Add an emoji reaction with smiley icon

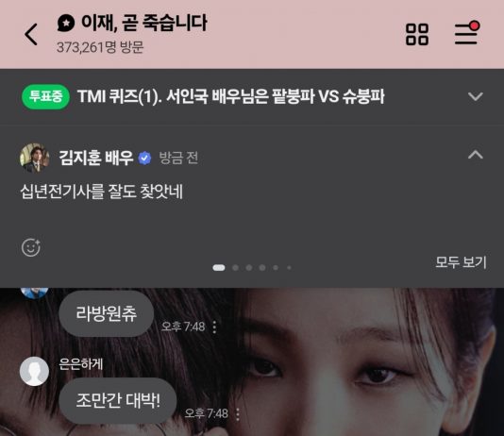tap(31, 247)
